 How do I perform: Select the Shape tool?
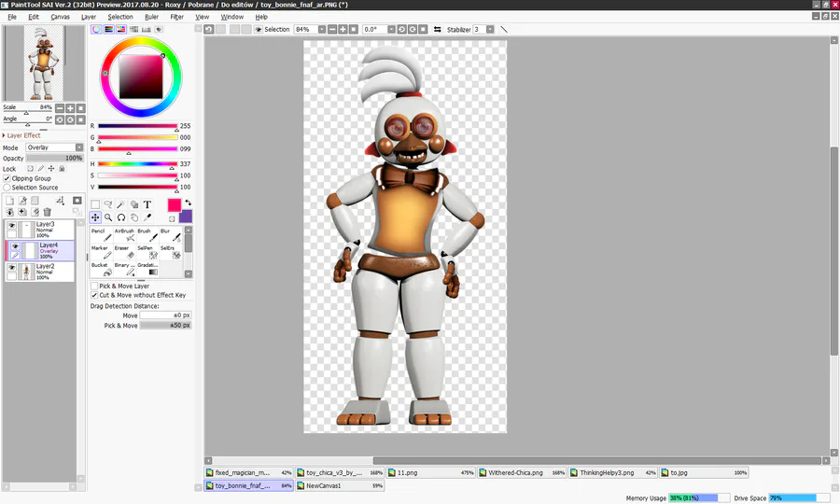pyautogui.click(x=134, y=204)
